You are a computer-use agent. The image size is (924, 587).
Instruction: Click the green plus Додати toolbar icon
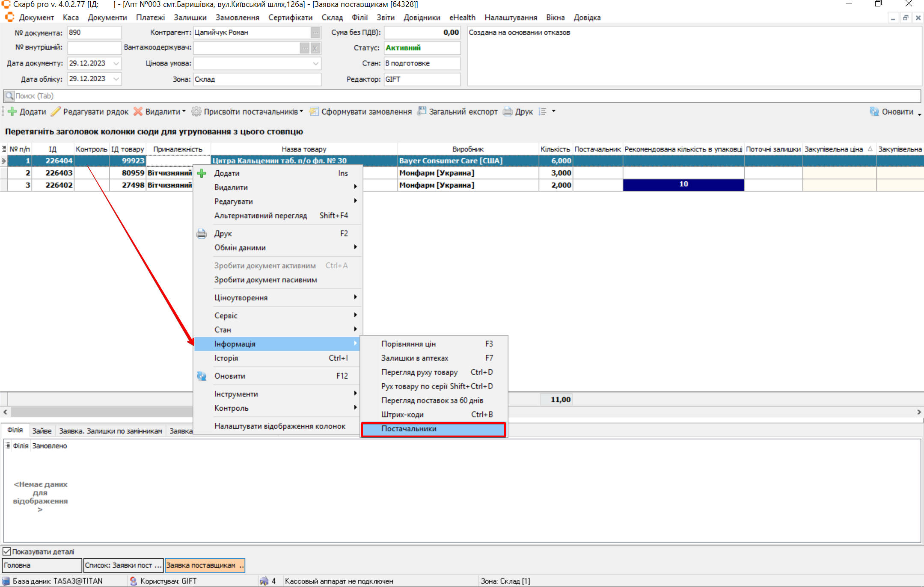pyautogui.click(x=12, y=112)
